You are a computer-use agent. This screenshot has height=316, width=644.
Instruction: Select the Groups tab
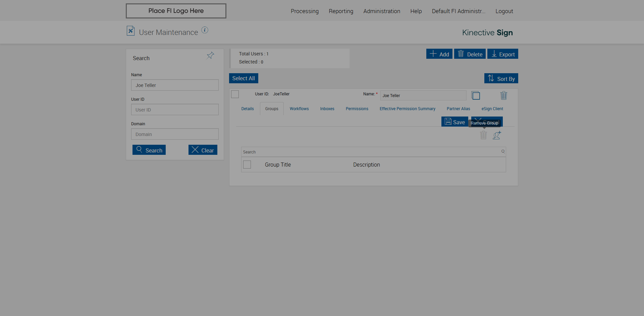coord(272,109)
